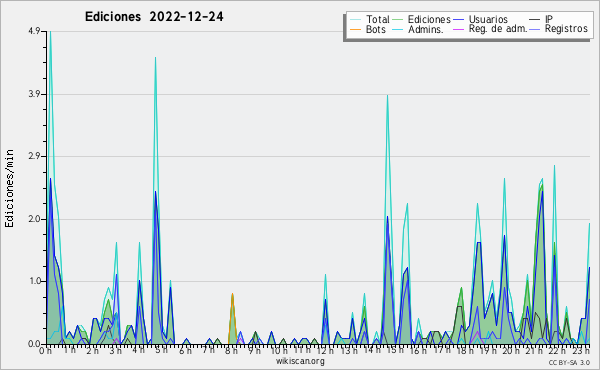Click the '0 h' x-axis label
Screen dimensions: 600x370
coord(45,350)
